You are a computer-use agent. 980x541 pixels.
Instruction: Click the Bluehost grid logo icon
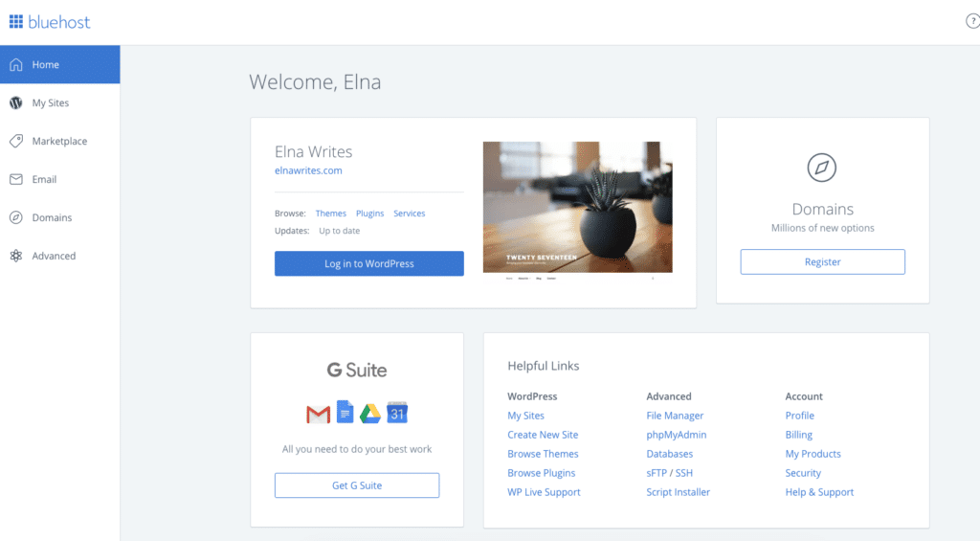[x=16, y=22]
